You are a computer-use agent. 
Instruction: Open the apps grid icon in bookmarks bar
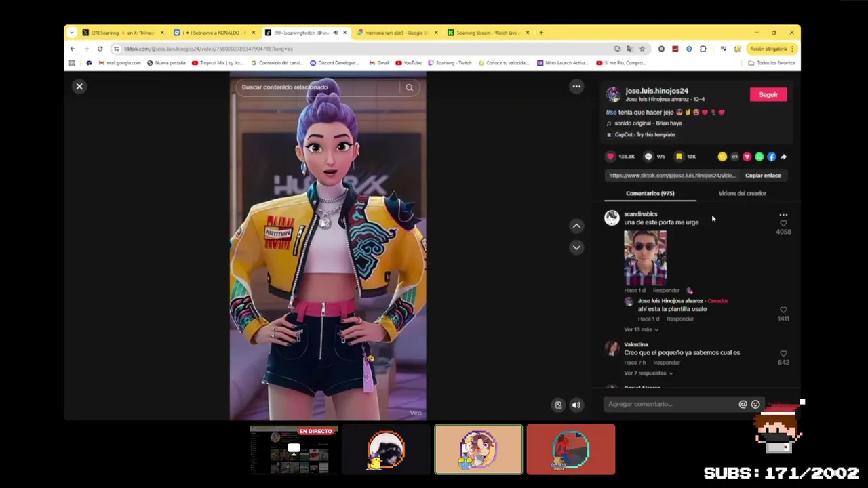(72, 63)
